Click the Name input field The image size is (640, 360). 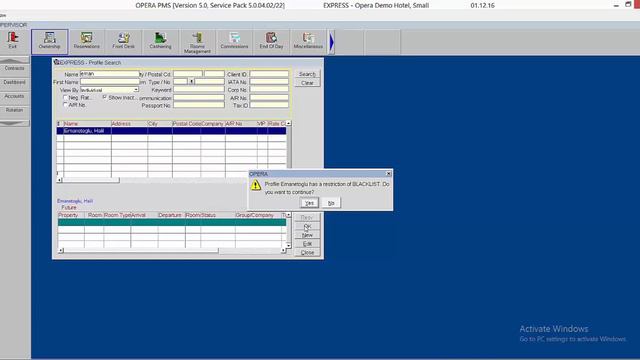click(x=109, y=74)
